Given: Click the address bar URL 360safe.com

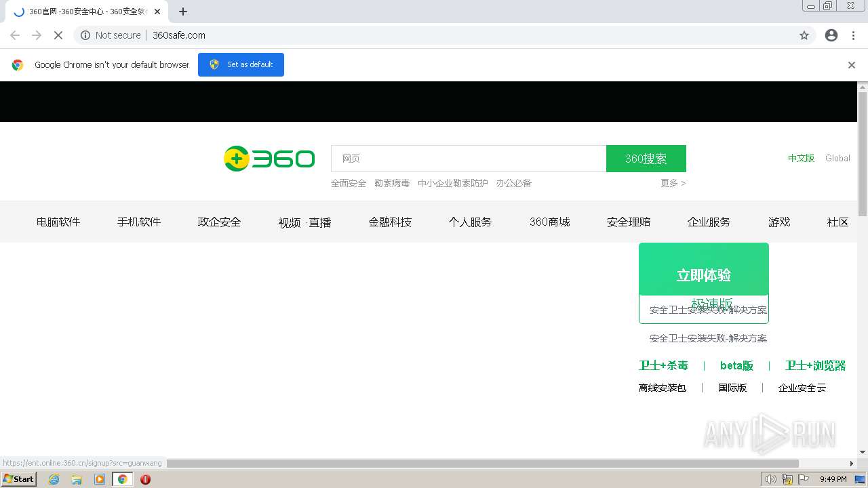Looking at the screenshot, I should click(x=179, y=35).
